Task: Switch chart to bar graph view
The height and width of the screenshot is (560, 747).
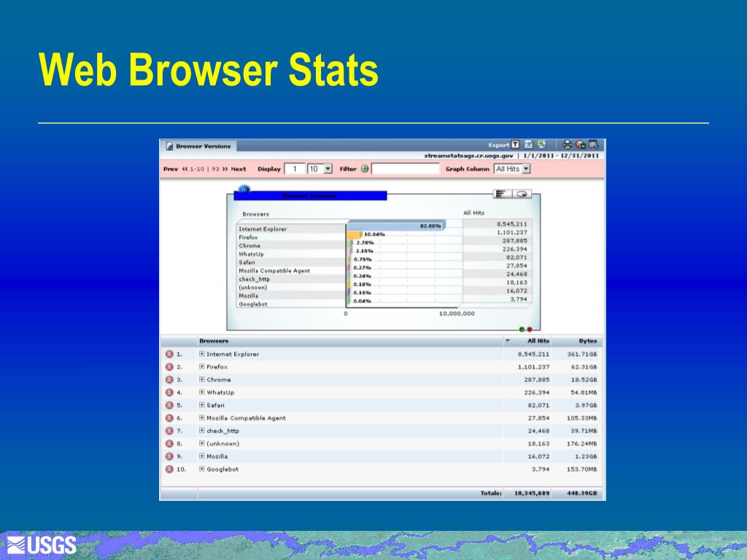Action: (502, 194)
